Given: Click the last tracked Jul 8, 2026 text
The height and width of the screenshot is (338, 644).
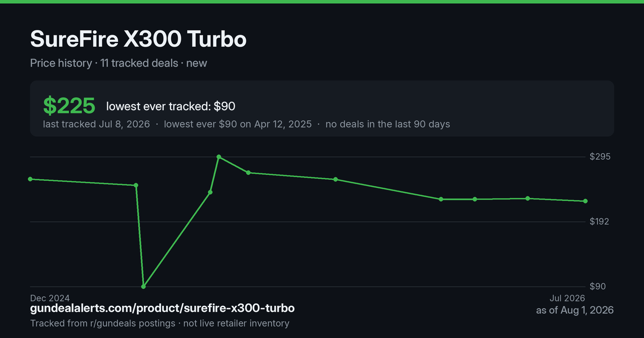Looking at the screenshot, I should (98, 124).
